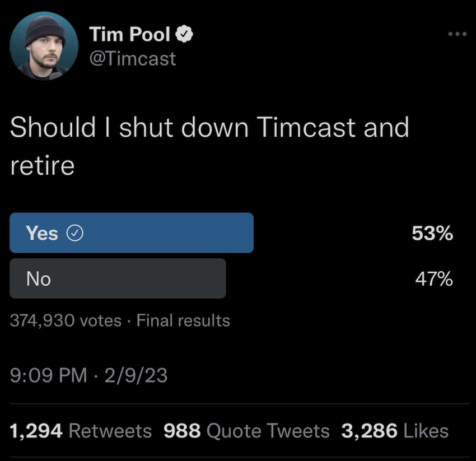Click the 53% poll result
Image resolution: width=476 pixels, height=461 pixels.
pos(432,234)
